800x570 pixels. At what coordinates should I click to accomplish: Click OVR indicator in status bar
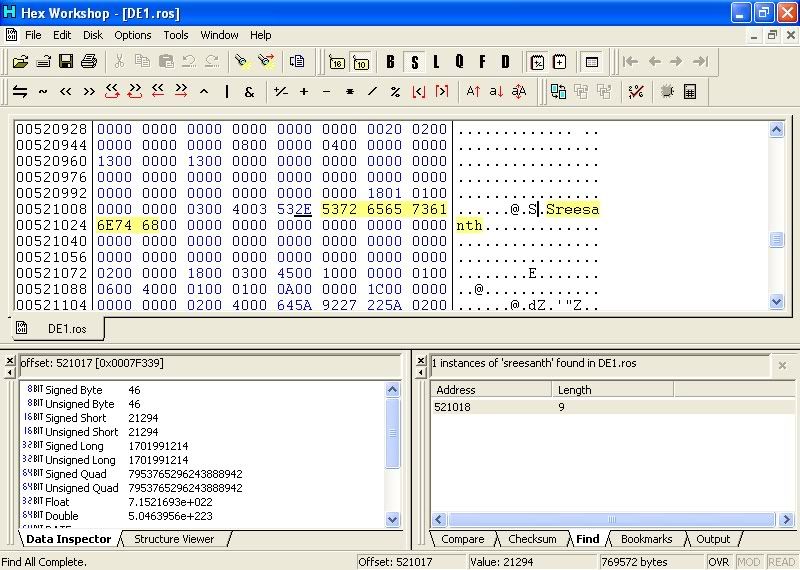(718, 562)
